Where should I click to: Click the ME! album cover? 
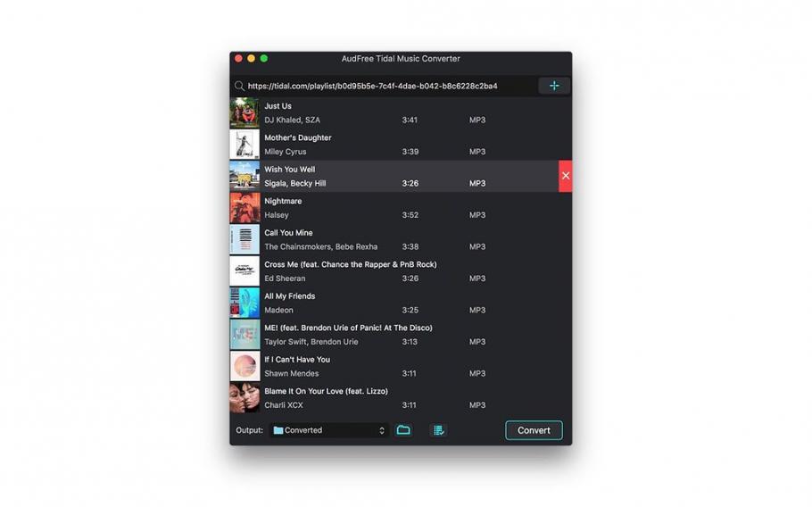(x=244, y=335)
